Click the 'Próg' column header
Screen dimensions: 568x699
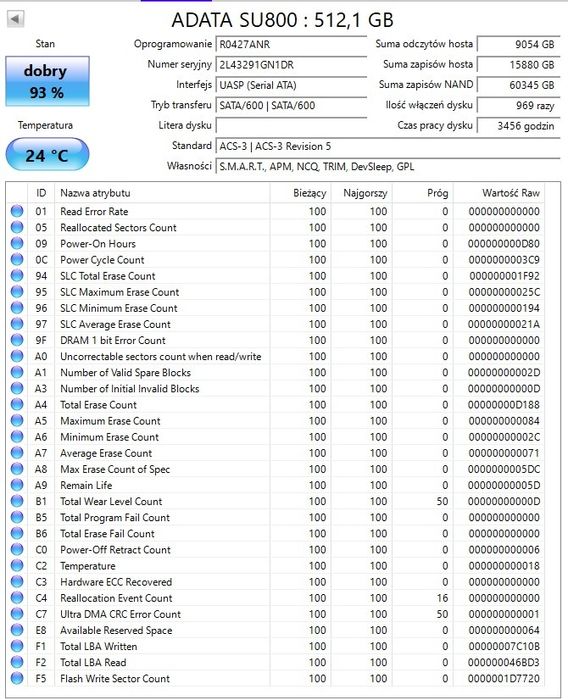point(423,193)
